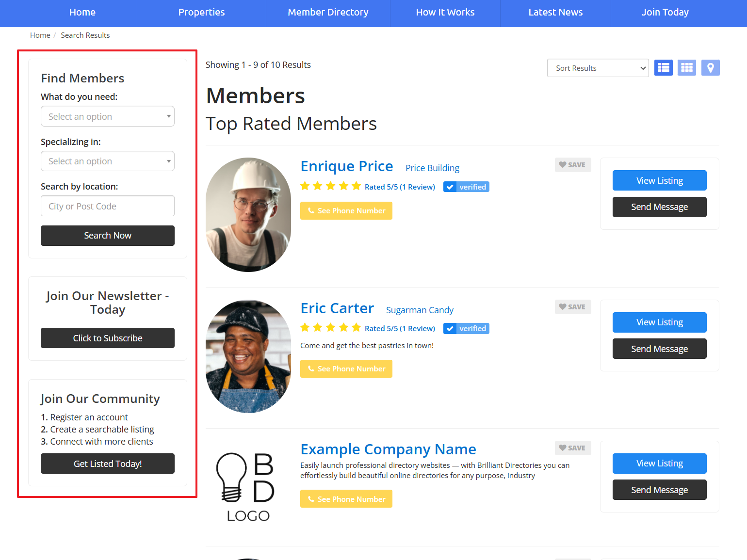Open Properties navigation item
The height and width of the screenshot is (560, 747).
tap(201, 13)
